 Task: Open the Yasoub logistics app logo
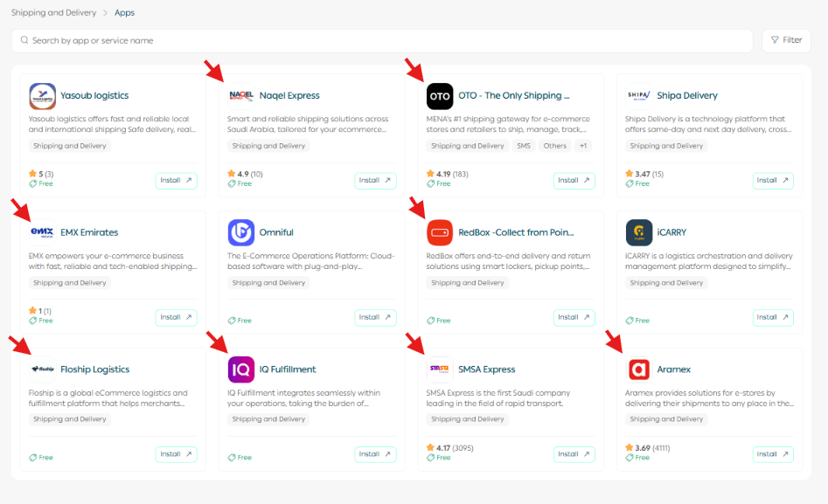tap(42, 96)
